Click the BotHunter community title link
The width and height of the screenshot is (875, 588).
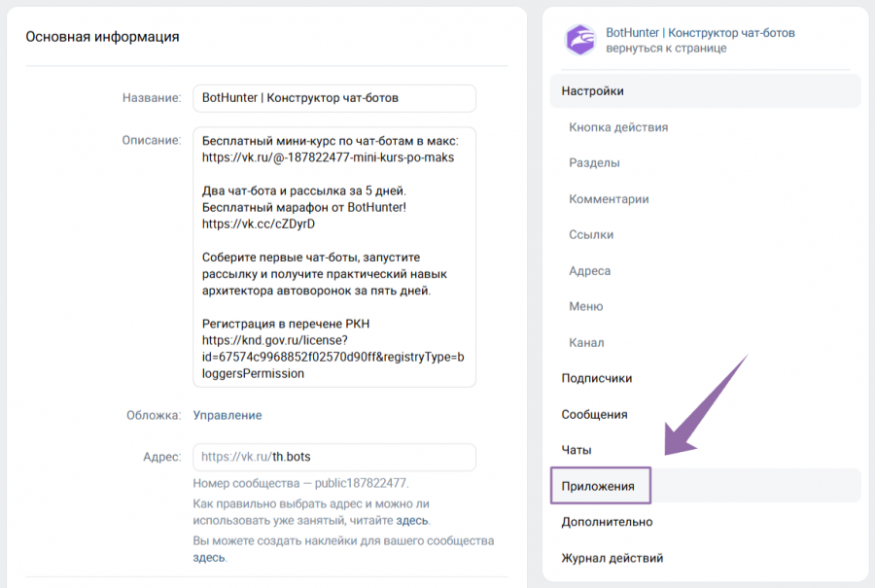700,33
